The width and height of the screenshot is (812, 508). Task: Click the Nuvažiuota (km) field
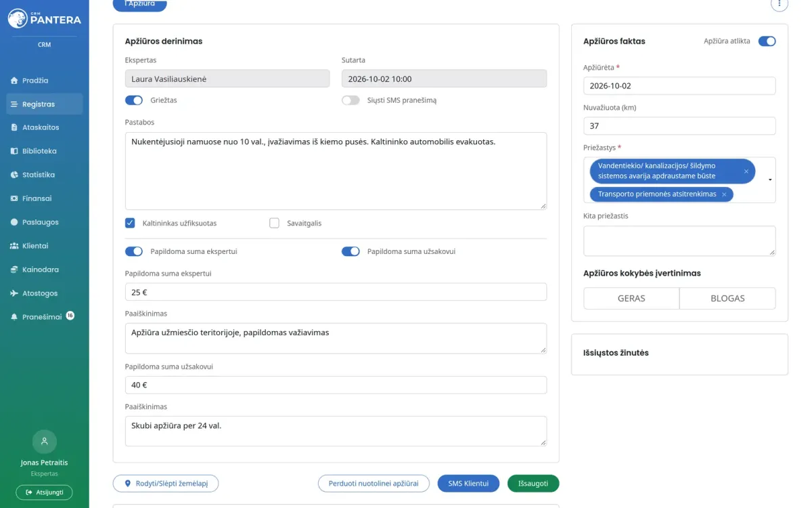679,126
